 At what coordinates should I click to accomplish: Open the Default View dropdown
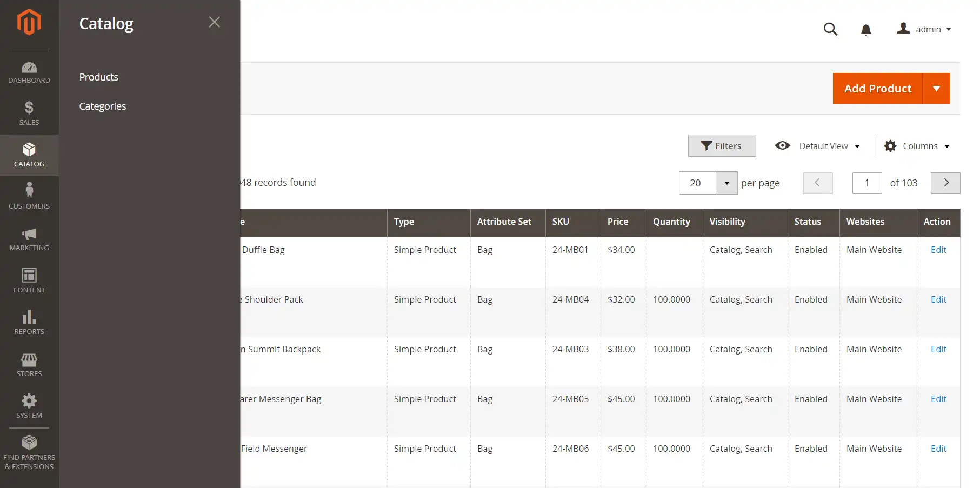pyautogui.click(x=817, y=146)
